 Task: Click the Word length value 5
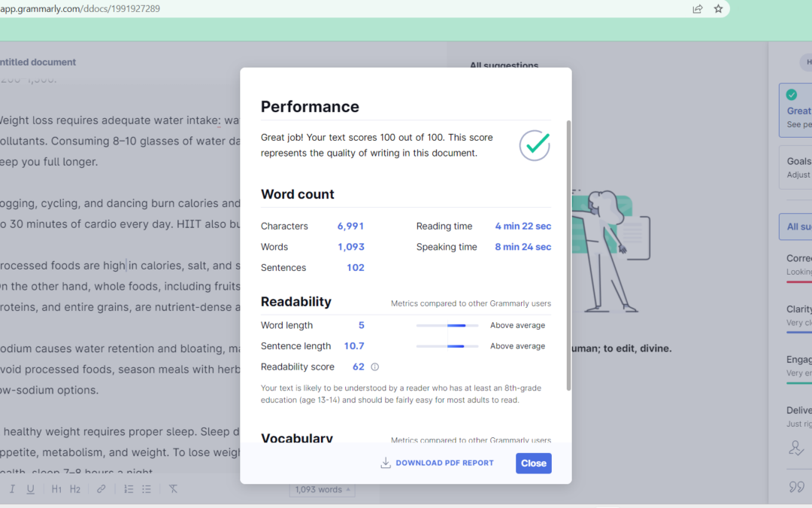(x=362, y=325)
